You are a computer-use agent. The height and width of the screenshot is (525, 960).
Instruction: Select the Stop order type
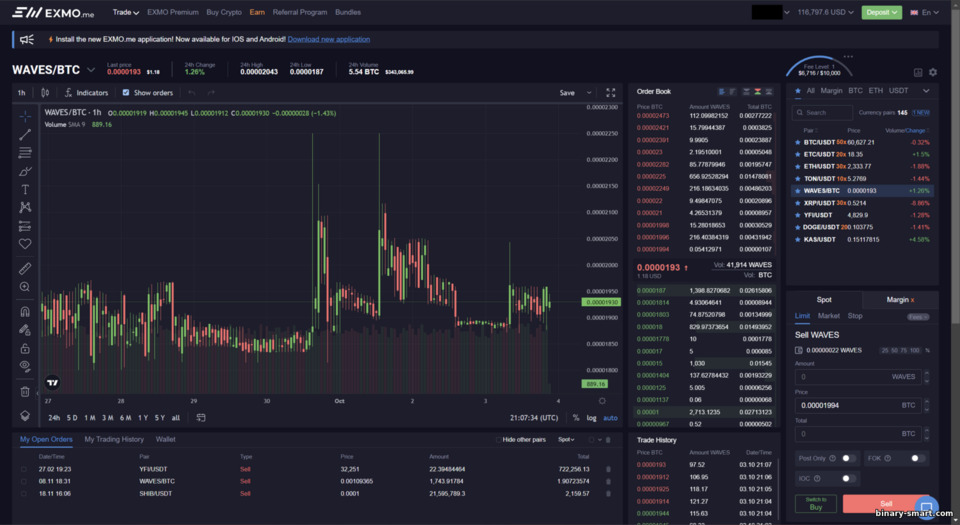click(x=855, y=316)
